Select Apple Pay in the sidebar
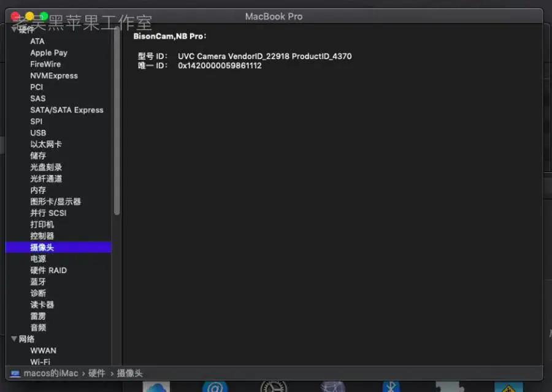Screen dimensions: 552x392 coord(48,53)
